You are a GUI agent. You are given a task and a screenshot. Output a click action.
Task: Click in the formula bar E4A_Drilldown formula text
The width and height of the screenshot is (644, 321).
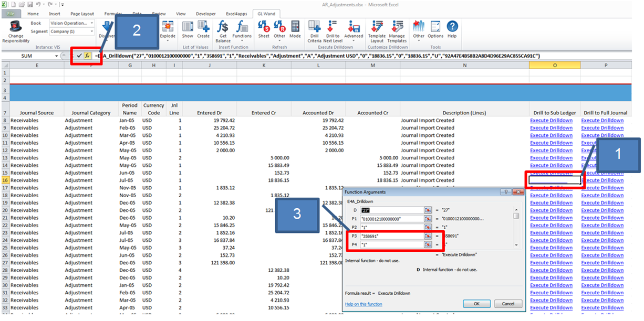click(318, 56)
